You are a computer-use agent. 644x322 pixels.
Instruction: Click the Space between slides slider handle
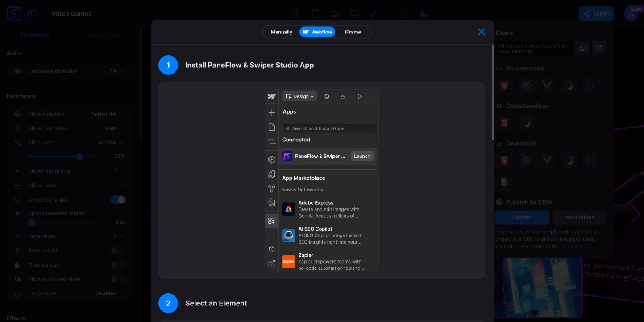(32, 222)
